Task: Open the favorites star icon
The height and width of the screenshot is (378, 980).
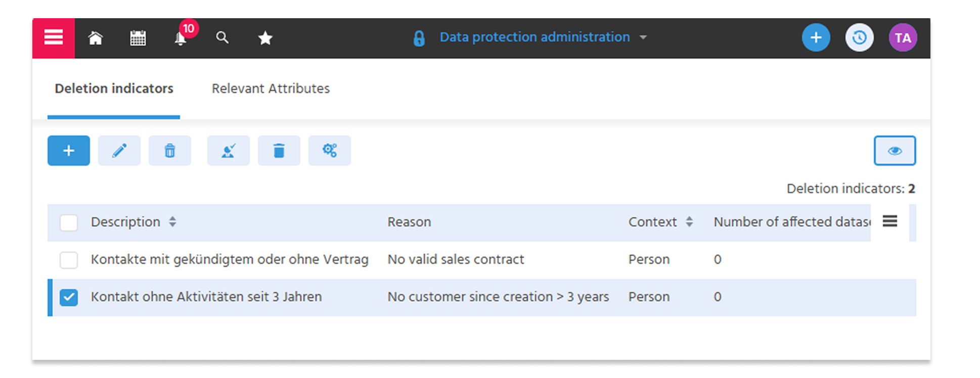Action: pyautogui.click(x=265, y=38)
